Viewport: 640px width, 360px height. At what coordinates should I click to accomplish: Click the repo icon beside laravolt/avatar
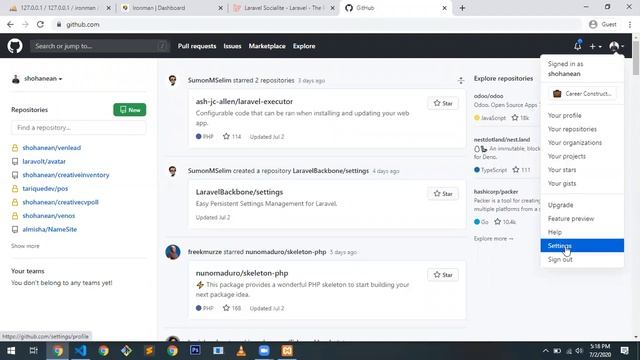coord(15,161)
